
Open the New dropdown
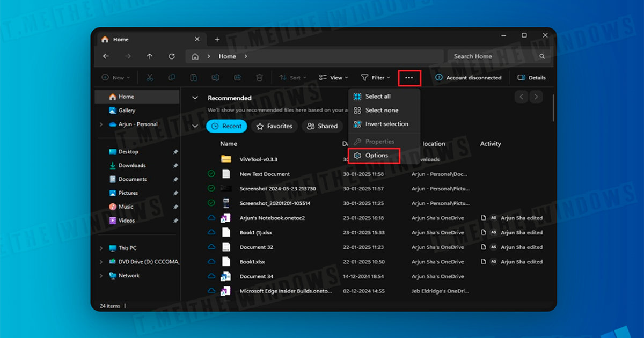coord(115,78)
